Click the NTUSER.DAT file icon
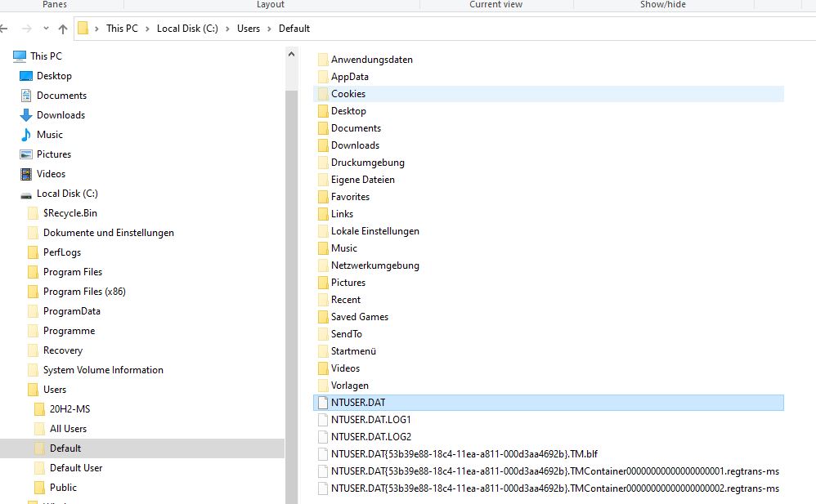 pos(323,403)
